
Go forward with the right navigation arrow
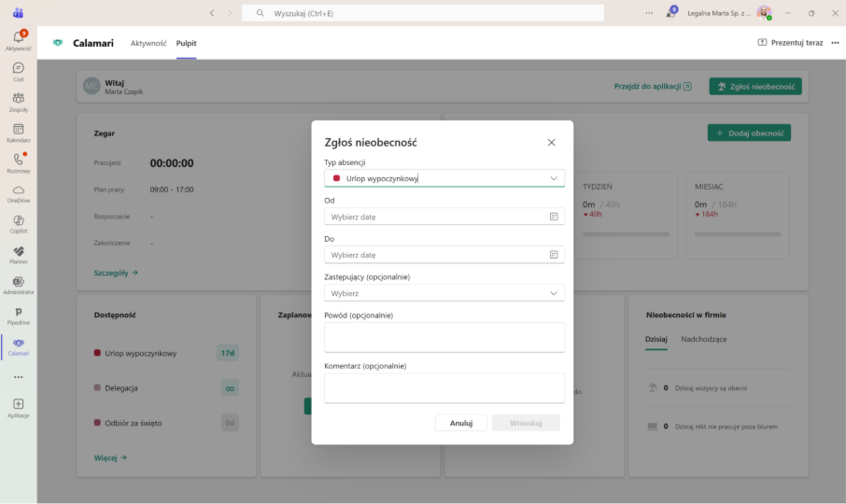(230, 13)
